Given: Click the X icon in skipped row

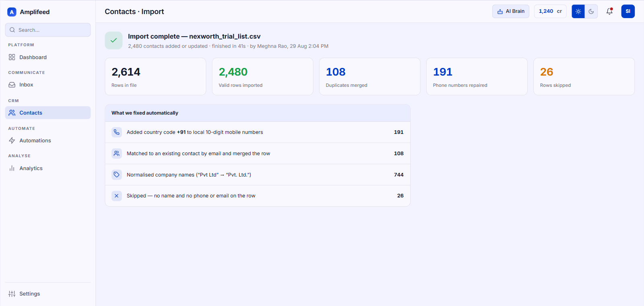Looking at the screenshot, I should (117, 196).
